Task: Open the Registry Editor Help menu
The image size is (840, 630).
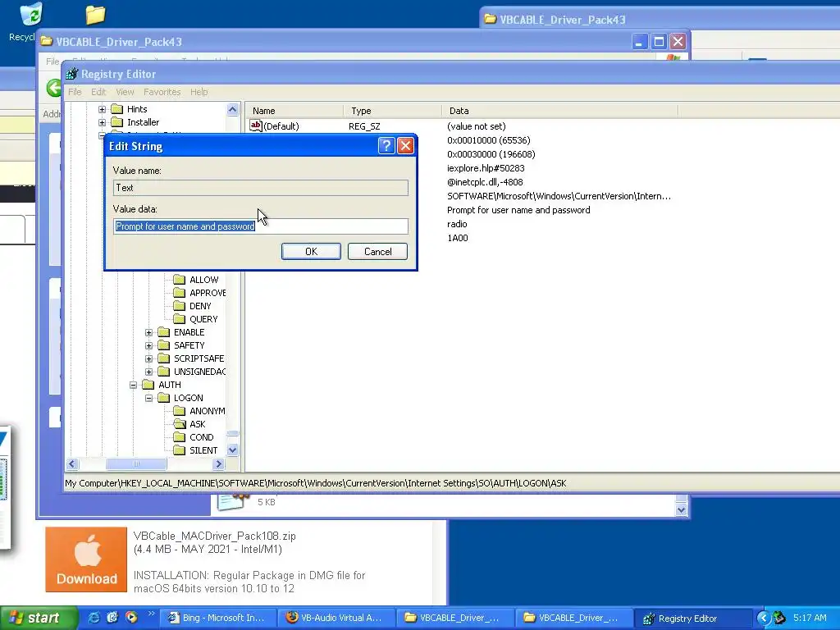Action: (199, 92)
